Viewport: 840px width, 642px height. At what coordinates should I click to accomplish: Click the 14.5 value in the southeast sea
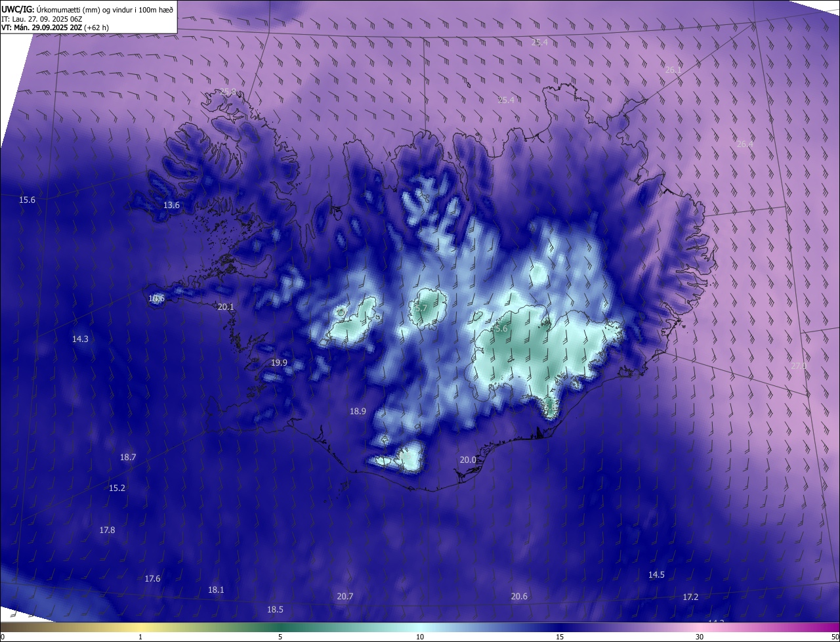(x=656, y=574)
